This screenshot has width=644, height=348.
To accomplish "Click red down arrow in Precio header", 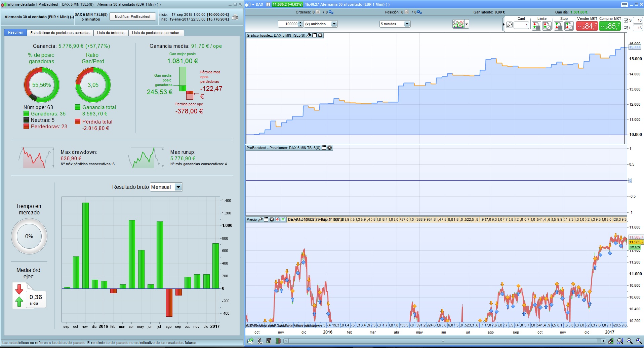I will coord(277,219).
